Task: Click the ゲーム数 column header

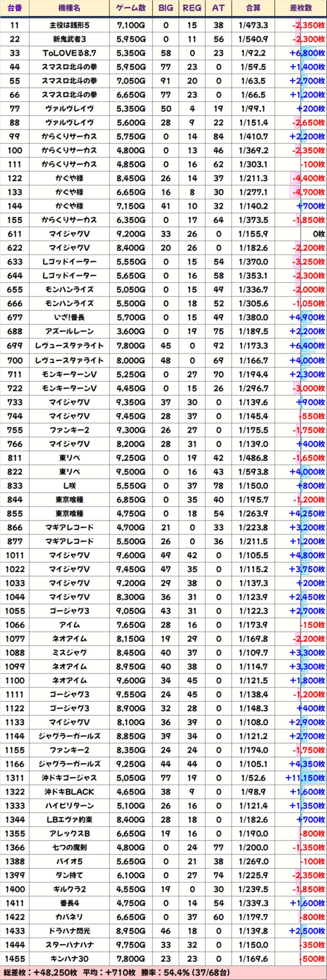Action: coord(131,8)
